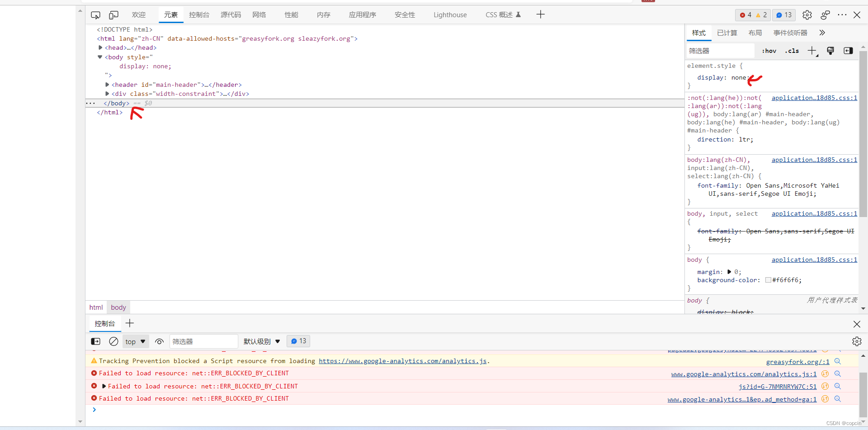
Task: Open color picker for #f6f6f6 swatch
Action: (x=768, y=280)
